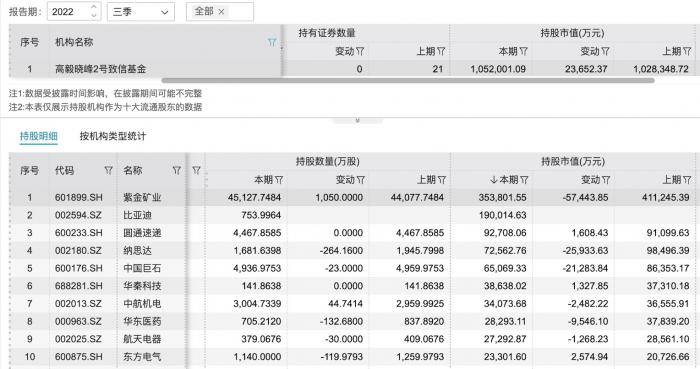Filter 持股市值 本期 in top table
Image resolution: width=700 pixels, height=369 pixels.
click(x=524, y=51)
